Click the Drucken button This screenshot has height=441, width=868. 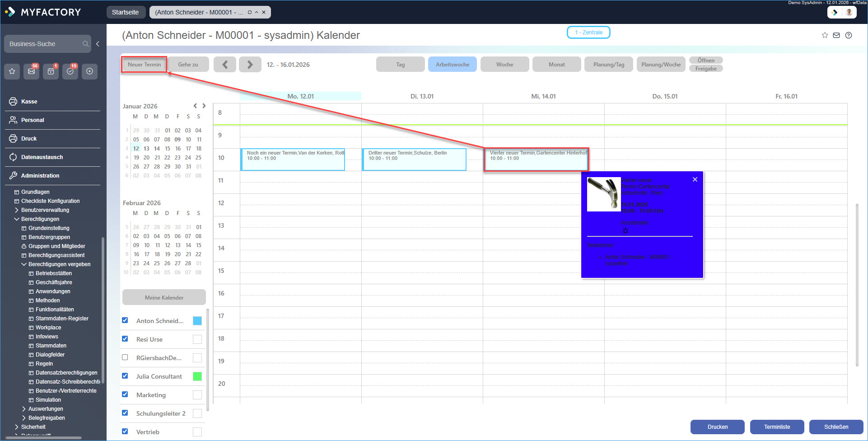tap(718, 427)
